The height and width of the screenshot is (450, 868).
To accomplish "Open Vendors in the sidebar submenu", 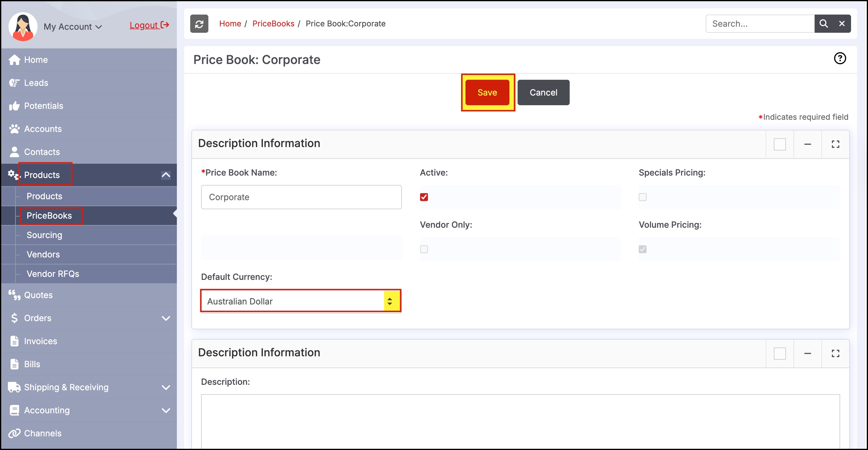I will click(x=43, y=254).
